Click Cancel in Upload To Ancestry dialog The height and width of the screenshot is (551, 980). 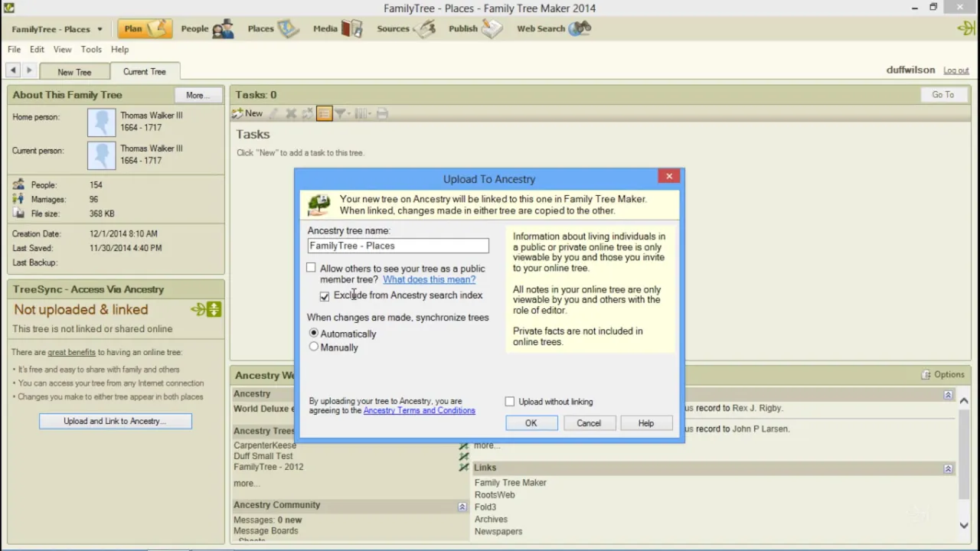[x=589, y=423]
